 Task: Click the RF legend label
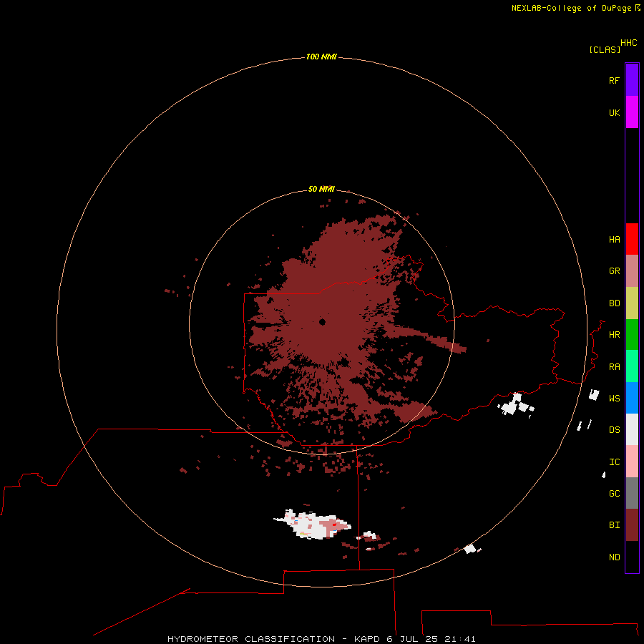point(614,80)
